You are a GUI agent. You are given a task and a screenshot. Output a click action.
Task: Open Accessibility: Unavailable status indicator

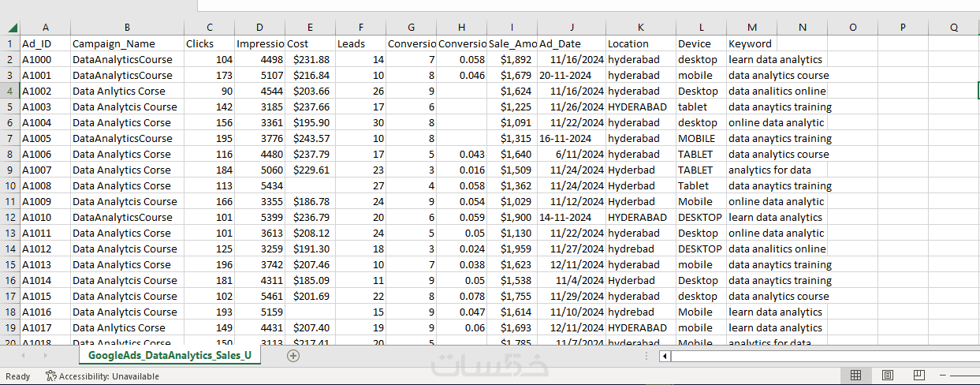(x=102, y=376)
